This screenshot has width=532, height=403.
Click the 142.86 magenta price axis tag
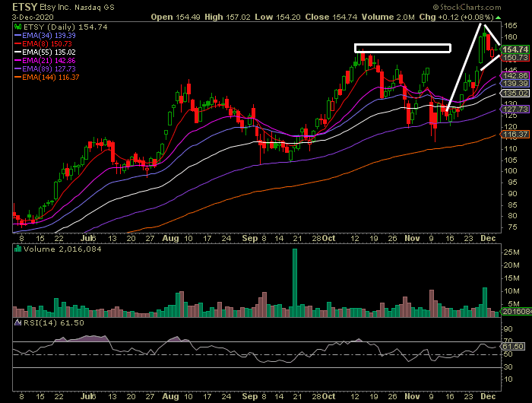(x=515, y=76)
